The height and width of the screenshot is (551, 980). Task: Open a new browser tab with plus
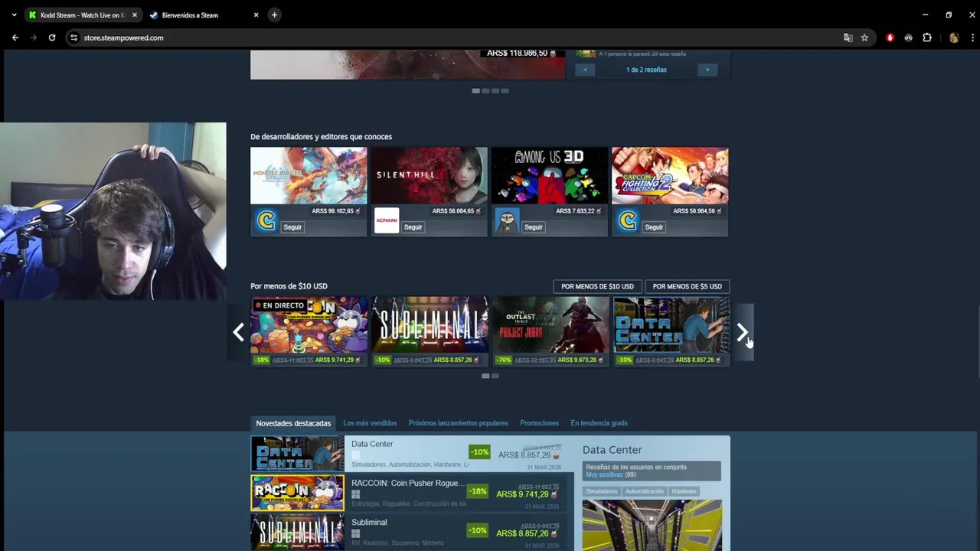tap(274, 15)
